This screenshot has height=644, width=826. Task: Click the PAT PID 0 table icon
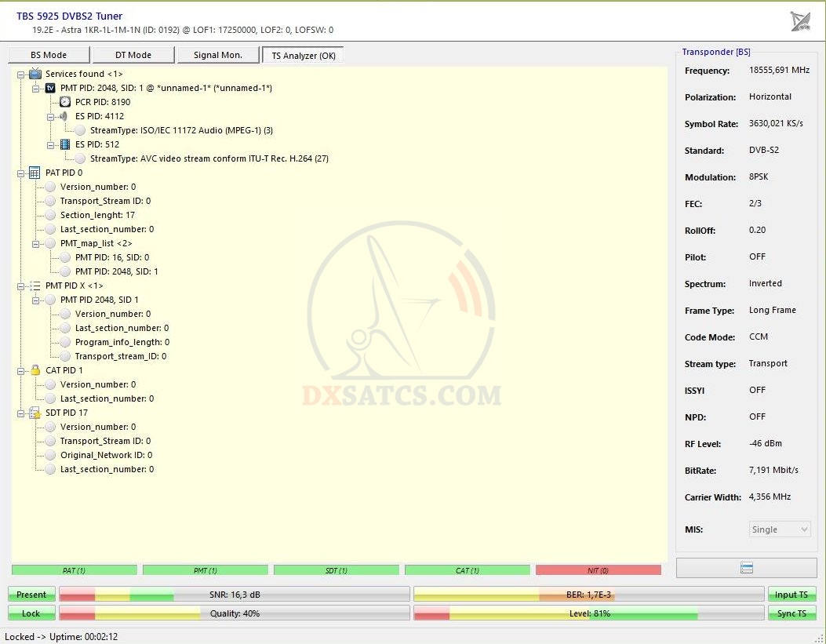point(35,173)
